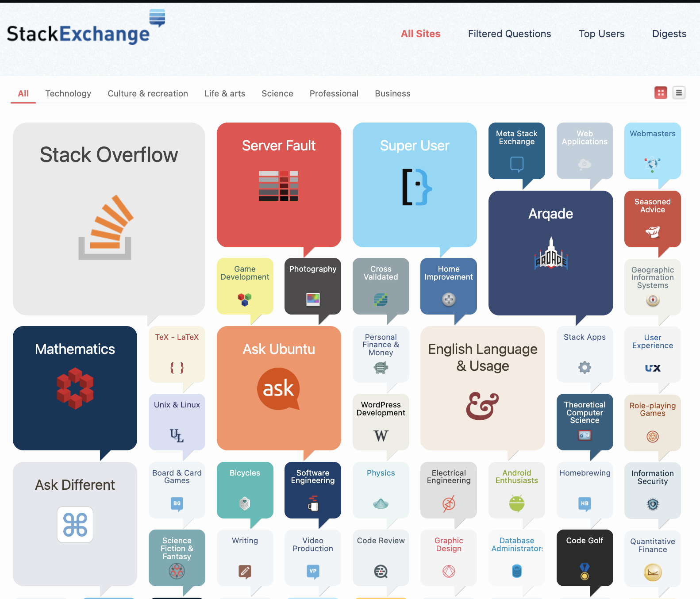
Task: Switch to grid view of sites
Action: pos(661,92)
